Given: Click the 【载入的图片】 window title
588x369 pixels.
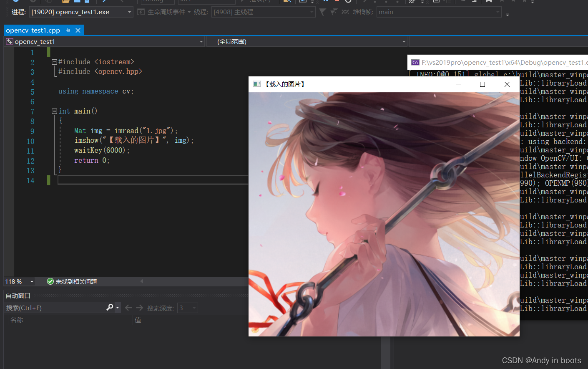Looking at the screenshot, I should pyautogui.click(x=285, y=84).
